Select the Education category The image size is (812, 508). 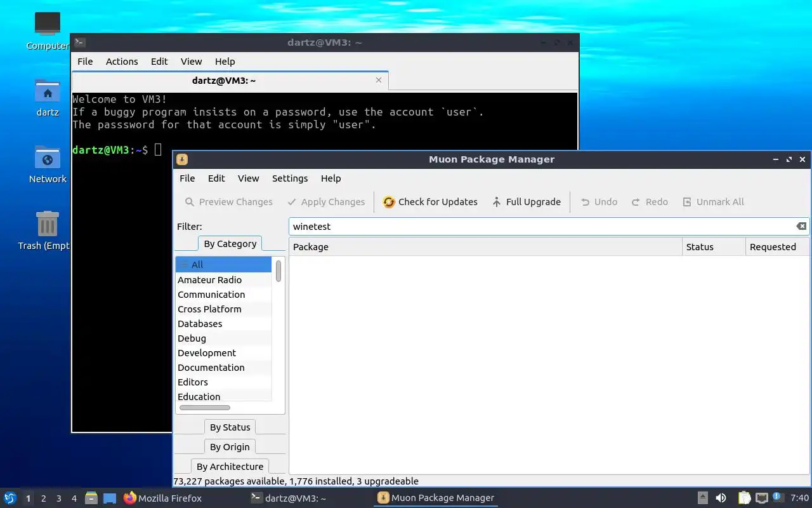(x=223, y=397)
